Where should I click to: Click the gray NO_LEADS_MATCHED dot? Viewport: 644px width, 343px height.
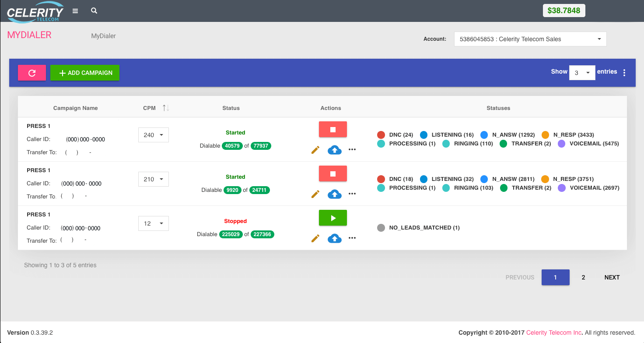pyautogui.click(x=381, y=228)
